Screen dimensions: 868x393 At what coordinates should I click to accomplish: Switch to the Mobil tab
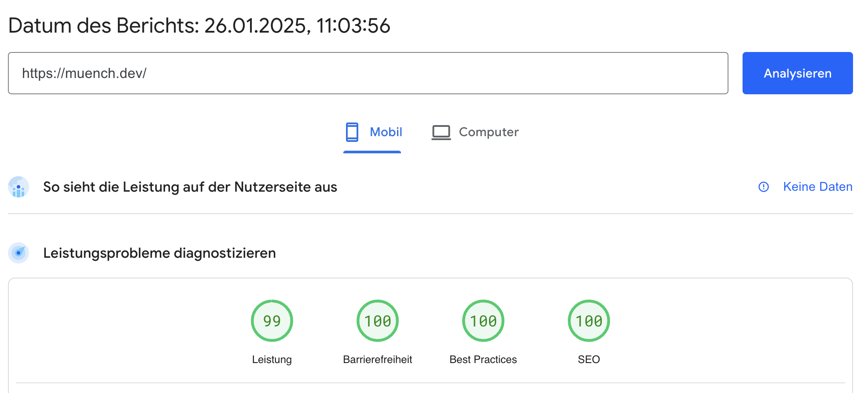click(372, 132)
